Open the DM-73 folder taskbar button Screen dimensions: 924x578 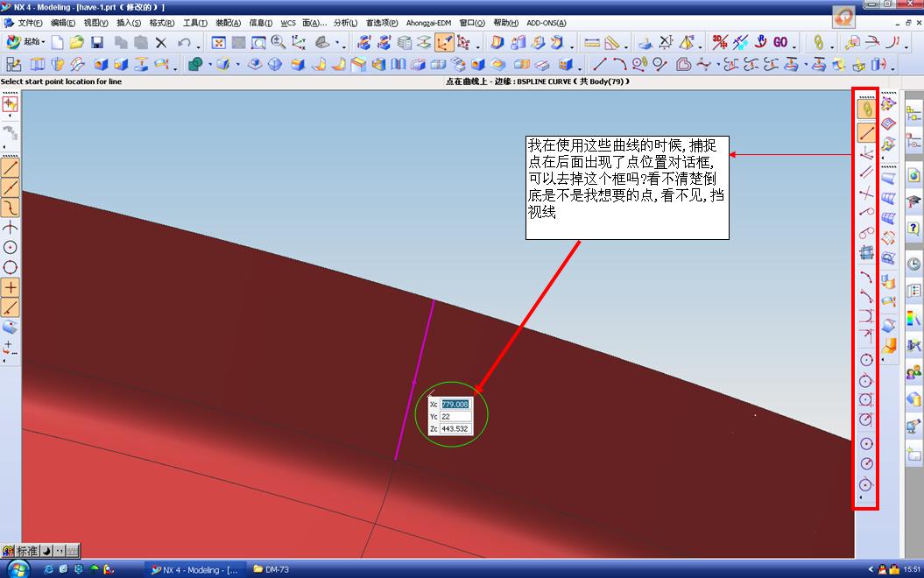pyautogui.click(x=272, y=570)
